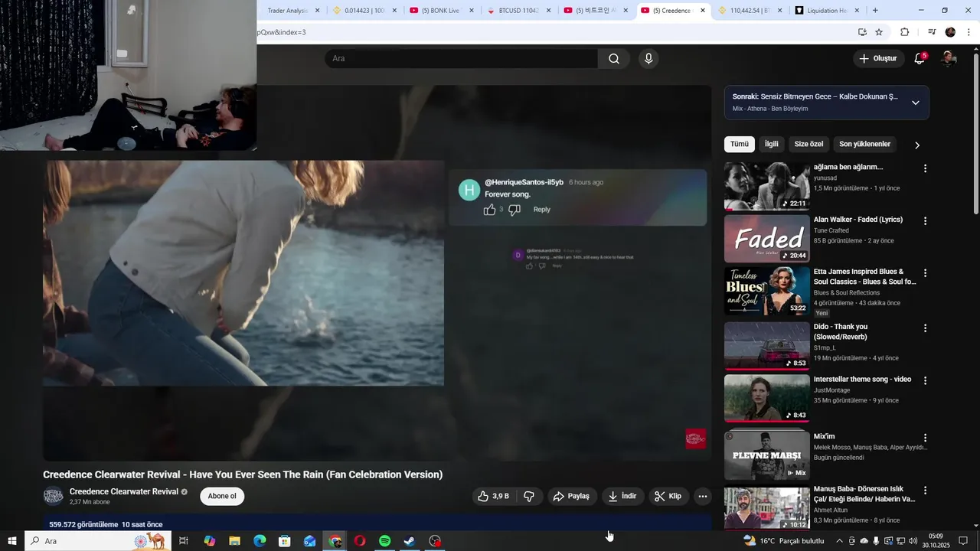Open options menu for Etta James Blues video

[x=925, y=273]
